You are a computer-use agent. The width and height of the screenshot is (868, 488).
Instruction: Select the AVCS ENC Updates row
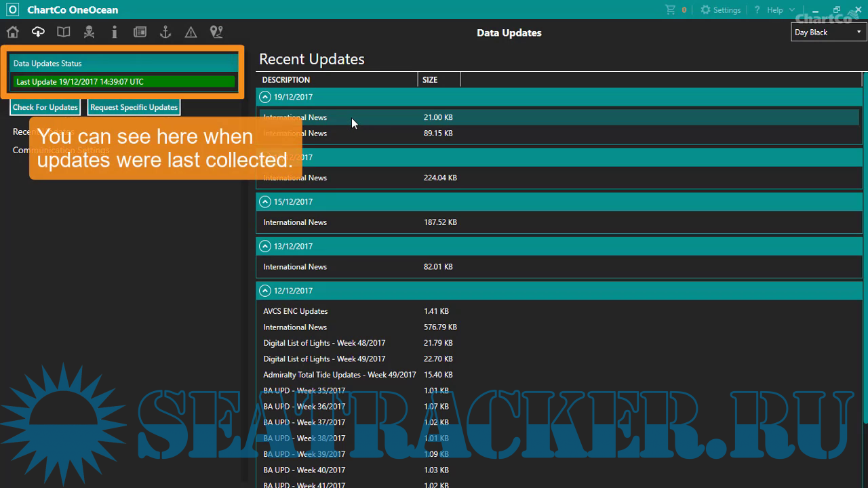tap(296, 311)
